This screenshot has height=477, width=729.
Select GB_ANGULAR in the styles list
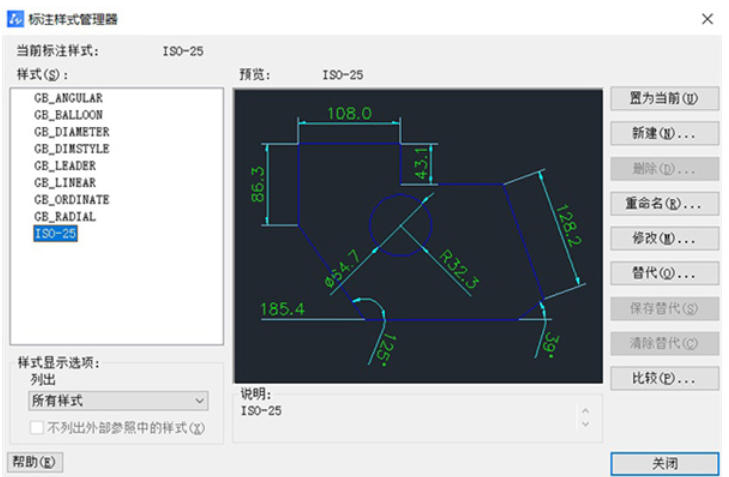tap(68, 98)
